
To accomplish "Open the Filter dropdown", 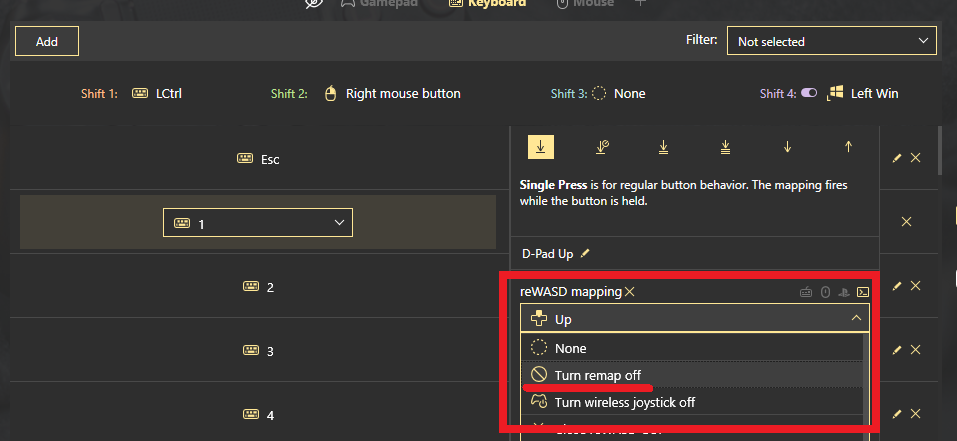I will [x=832, y=41].
